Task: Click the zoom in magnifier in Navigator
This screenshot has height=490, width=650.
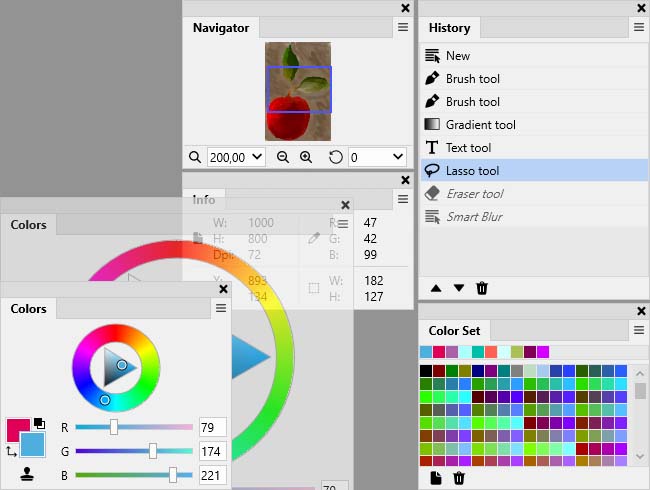Action: tap(306, 157)
